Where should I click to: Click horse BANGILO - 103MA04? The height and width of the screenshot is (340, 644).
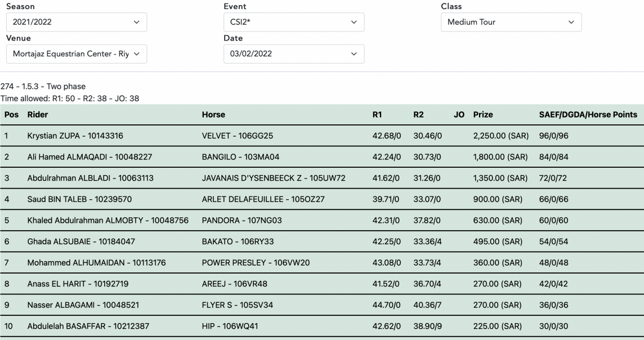tap(241, 157)
